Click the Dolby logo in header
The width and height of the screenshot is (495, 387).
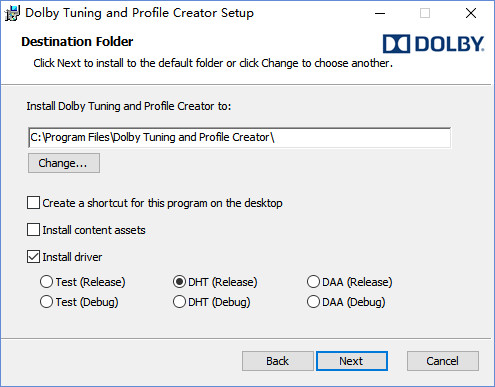[x=433, y=44]
